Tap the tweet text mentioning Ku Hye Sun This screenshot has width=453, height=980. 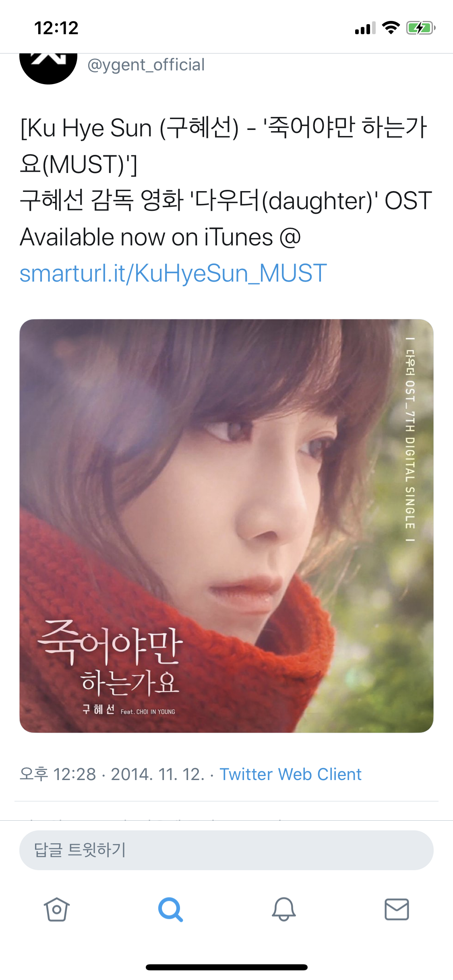tap(225, 182)
